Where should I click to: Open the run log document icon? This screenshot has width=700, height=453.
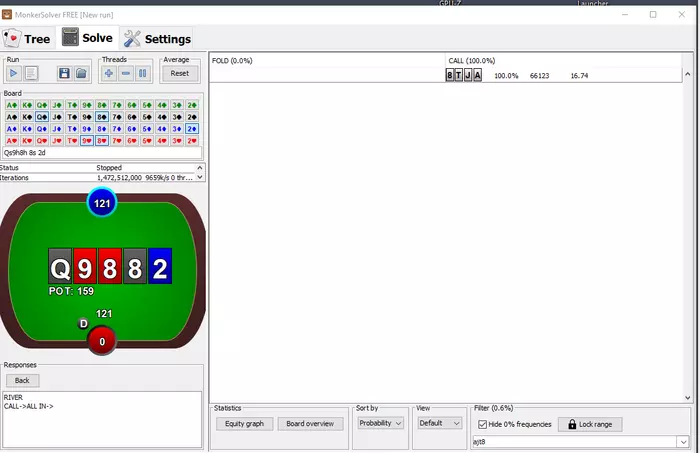[31, 73]
